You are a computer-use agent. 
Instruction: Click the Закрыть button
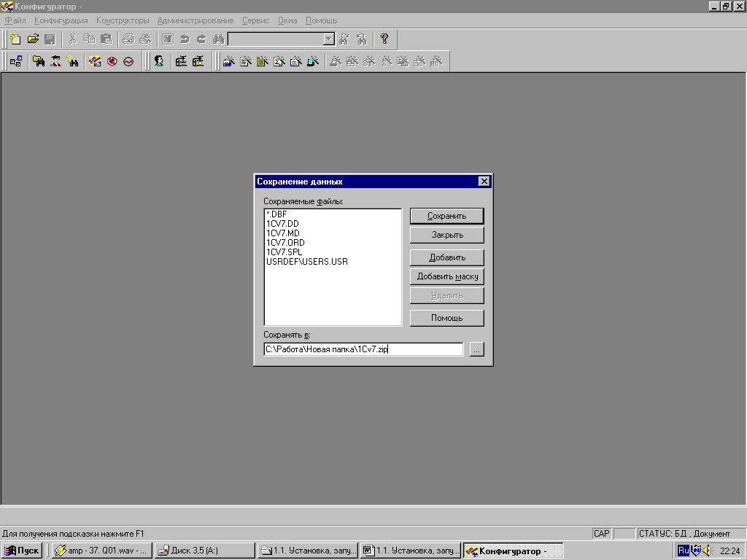[447, 235]
